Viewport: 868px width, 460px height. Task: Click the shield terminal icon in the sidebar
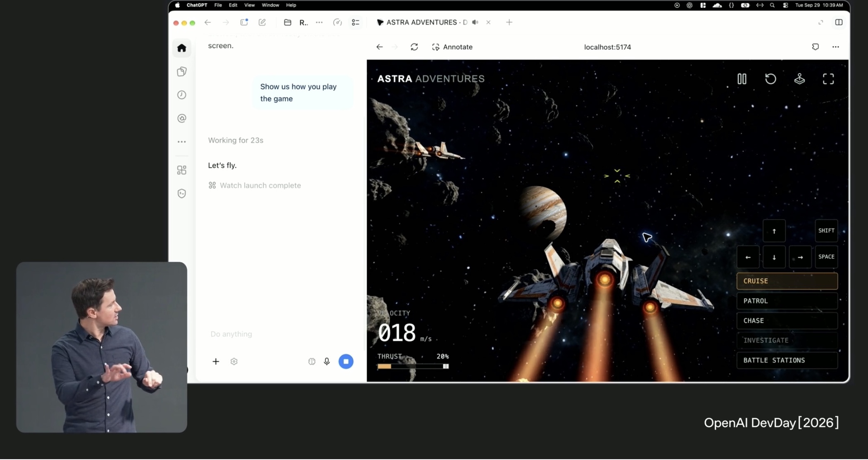(182, 193)
